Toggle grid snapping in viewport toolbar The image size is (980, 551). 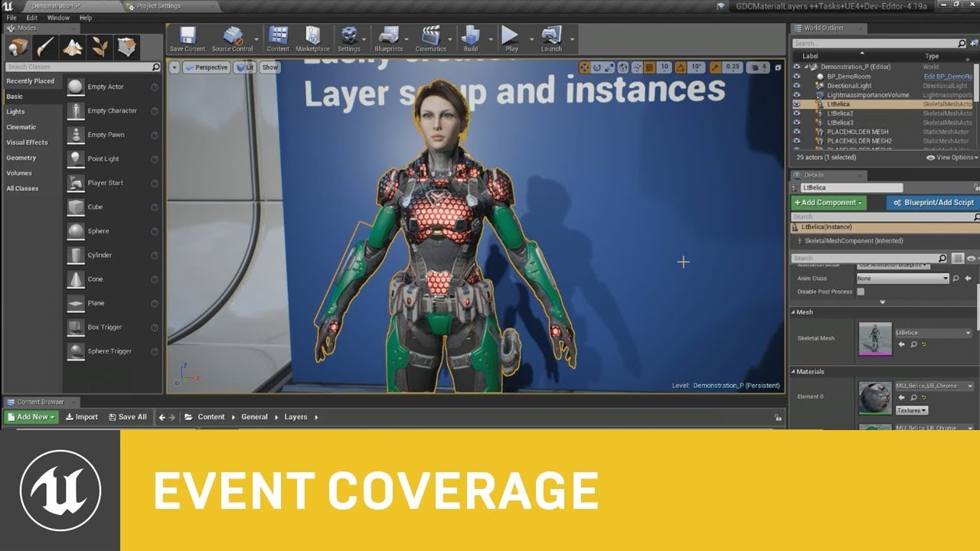point(651,67)
